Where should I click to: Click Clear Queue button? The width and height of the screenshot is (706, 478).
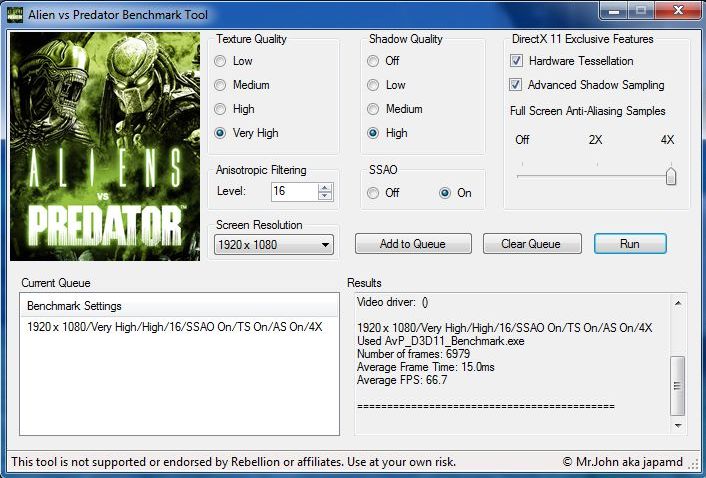[532, 244]
